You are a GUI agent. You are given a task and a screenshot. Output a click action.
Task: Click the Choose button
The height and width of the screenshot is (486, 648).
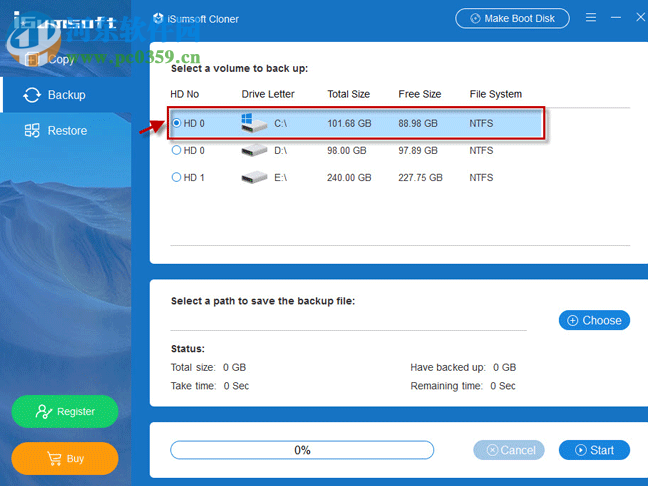(x=594, y=320)
